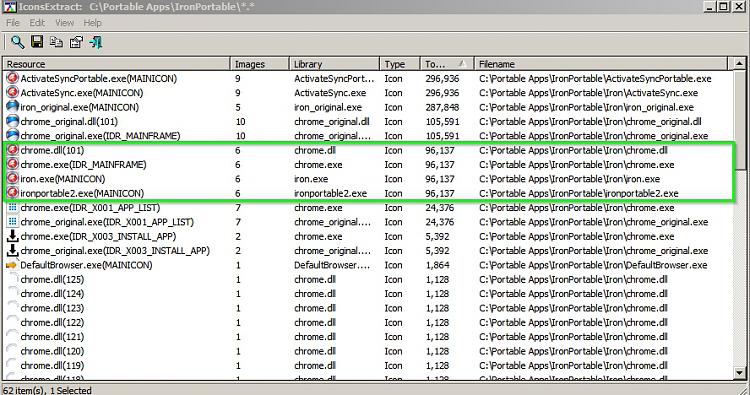Select the arrow icon of DefaultBrowser.exe(MAINICON)
Screen dimensions: 750x395
11,264
